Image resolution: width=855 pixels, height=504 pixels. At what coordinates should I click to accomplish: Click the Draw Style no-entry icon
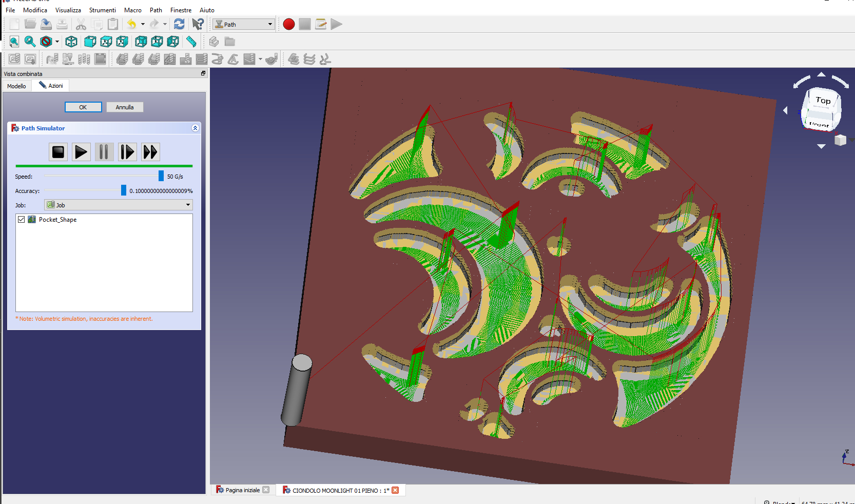[46, 42]
